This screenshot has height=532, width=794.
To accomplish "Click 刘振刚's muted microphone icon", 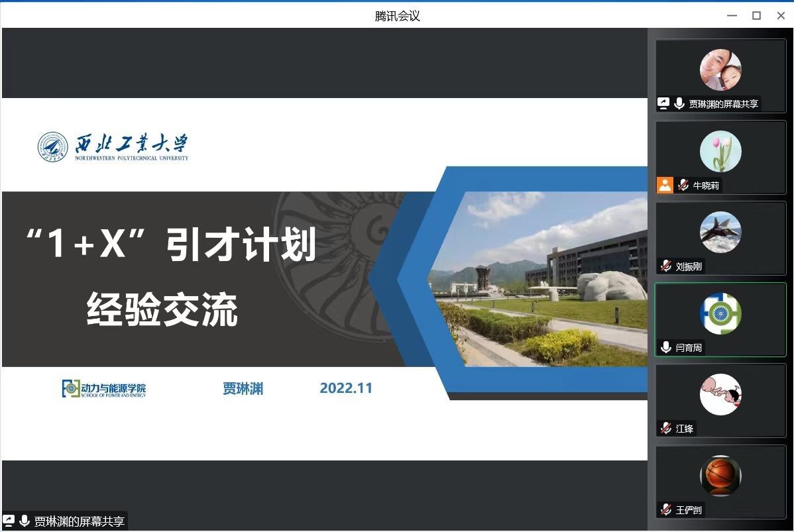I will pos(666,266).
